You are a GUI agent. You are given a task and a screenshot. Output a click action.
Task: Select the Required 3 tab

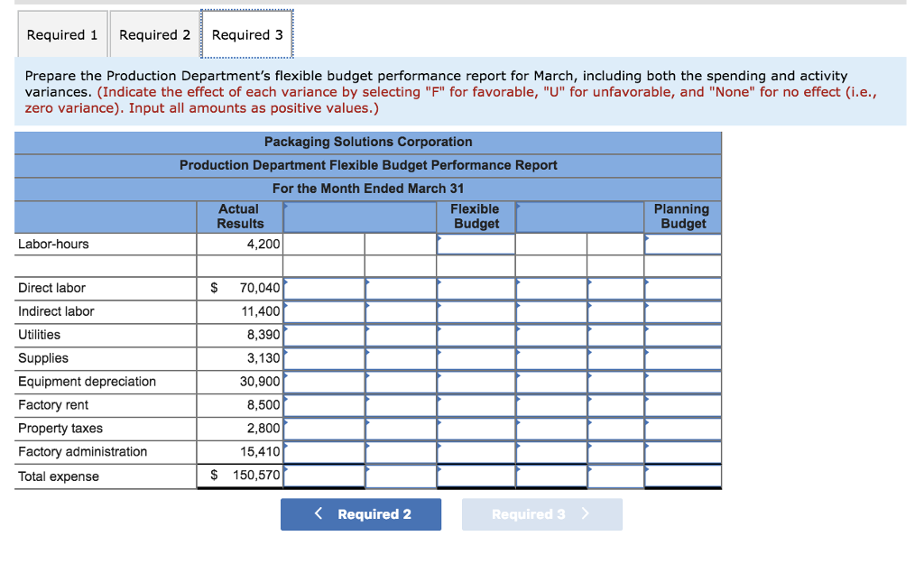(x=247, y=34)
